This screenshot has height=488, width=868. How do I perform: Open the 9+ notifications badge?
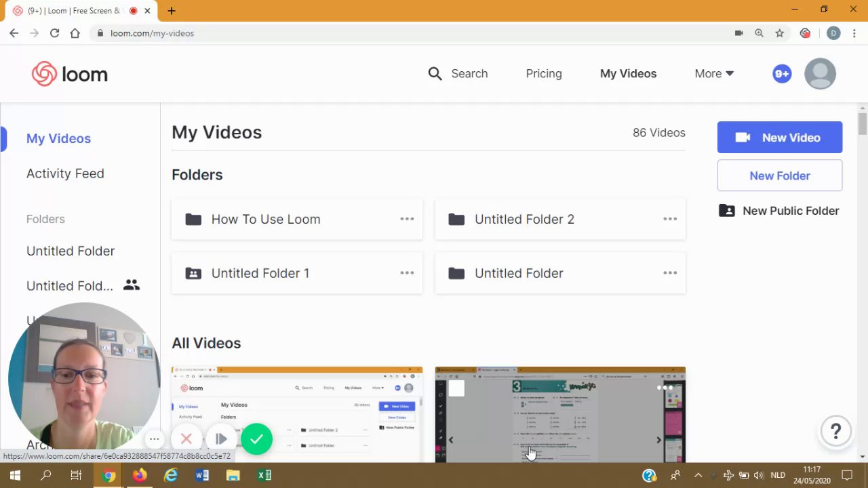pyautogui.click(x=782, y=74)
